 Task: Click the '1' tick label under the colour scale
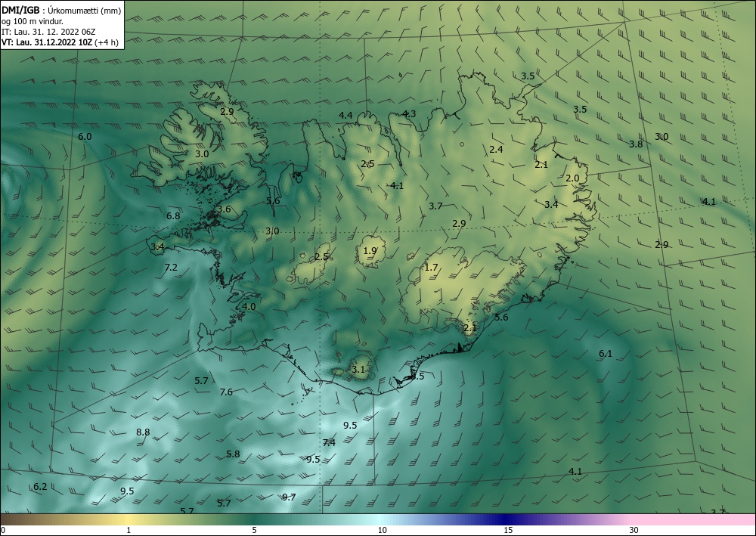129,531
